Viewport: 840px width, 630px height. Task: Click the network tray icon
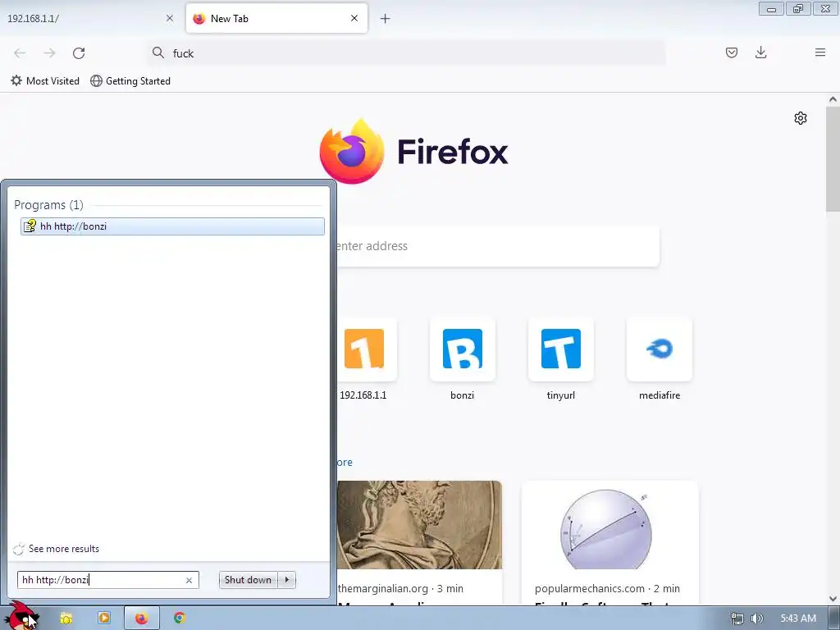coord(737,619)
